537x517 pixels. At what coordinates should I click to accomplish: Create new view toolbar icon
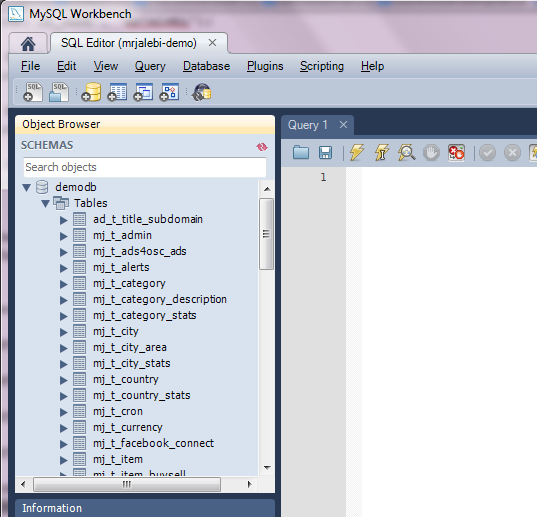(143, 92)
